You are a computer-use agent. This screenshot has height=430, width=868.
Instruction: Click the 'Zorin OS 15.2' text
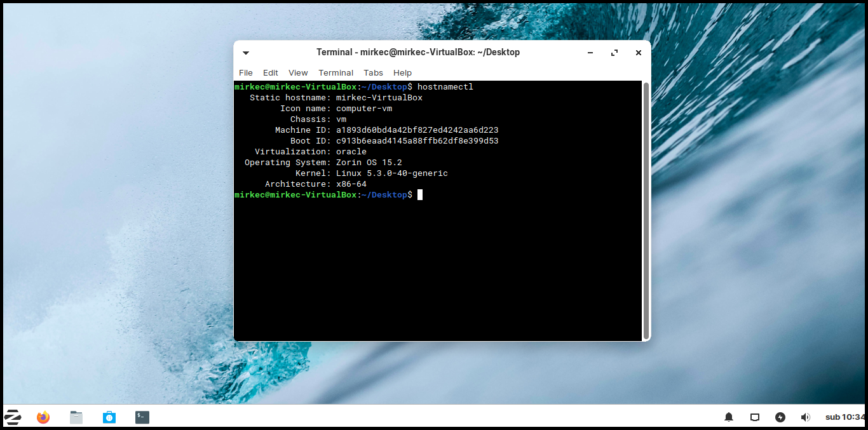click(369, 162)
